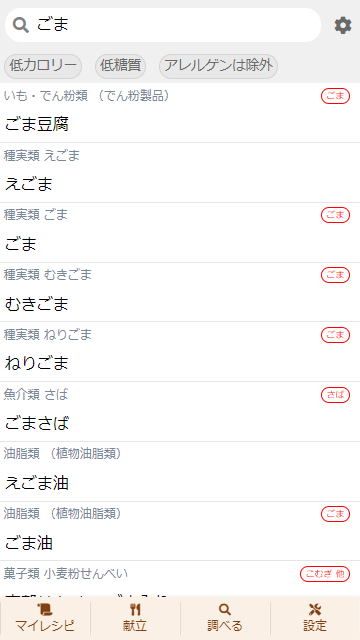Open settings gear icon beside search bar
The image size is (360, 640).
tap(343, 25)
